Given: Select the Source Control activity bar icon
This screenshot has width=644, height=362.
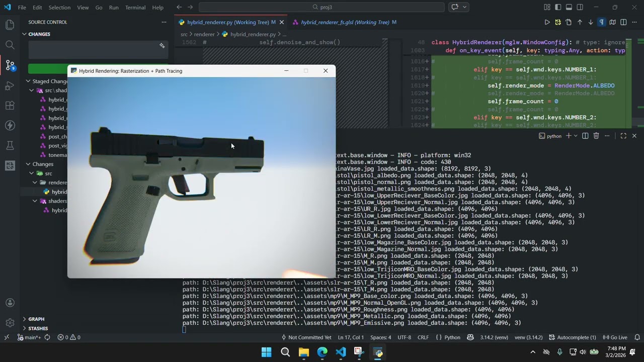Looking at the screenshot, I should coord(10,65).
